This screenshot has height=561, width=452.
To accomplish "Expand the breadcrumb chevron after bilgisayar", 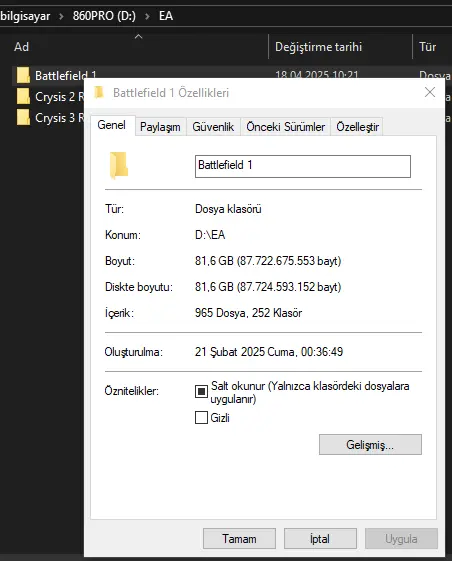I will (61, 16).
